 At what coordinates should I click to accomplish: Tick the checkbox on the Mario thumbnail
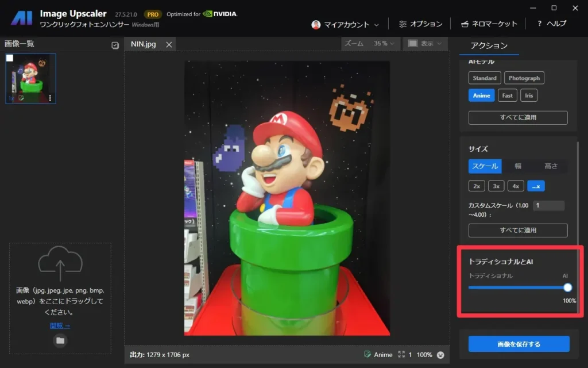tap(10, 58)
